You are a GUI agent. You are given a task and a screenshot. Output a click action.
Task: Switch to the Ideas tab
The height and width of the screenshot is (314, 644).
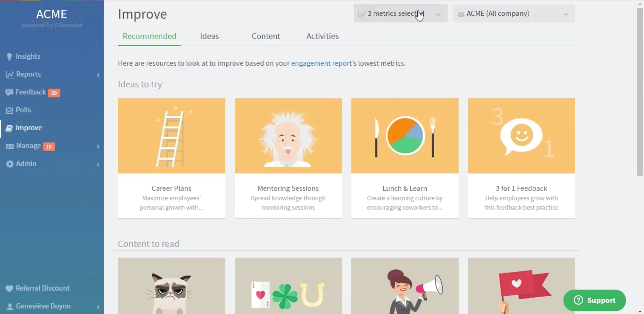click(x=209, y=36)
